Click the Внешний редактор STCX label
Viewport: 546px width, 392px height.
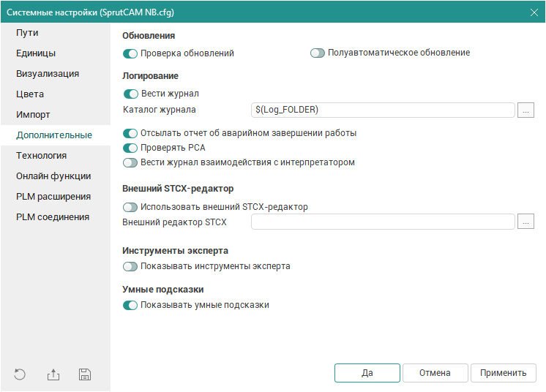[174, 222]
